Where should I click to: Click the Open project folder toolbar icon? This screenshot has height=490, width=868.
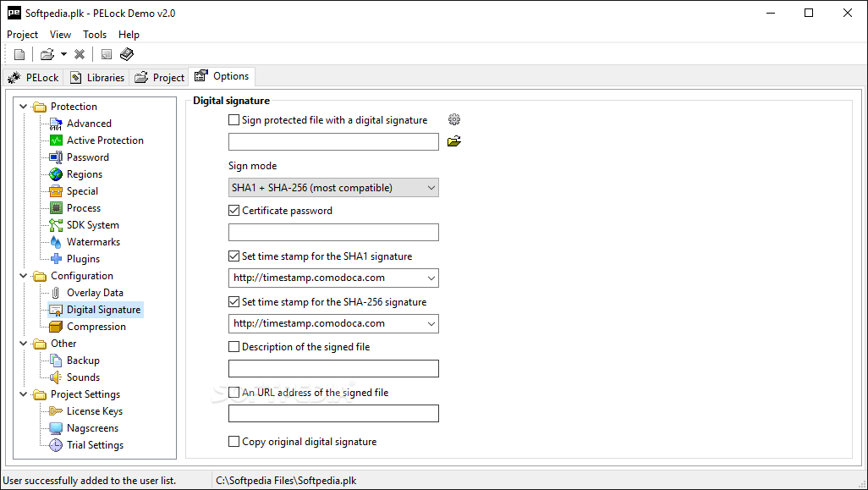[x=47, y=54]
